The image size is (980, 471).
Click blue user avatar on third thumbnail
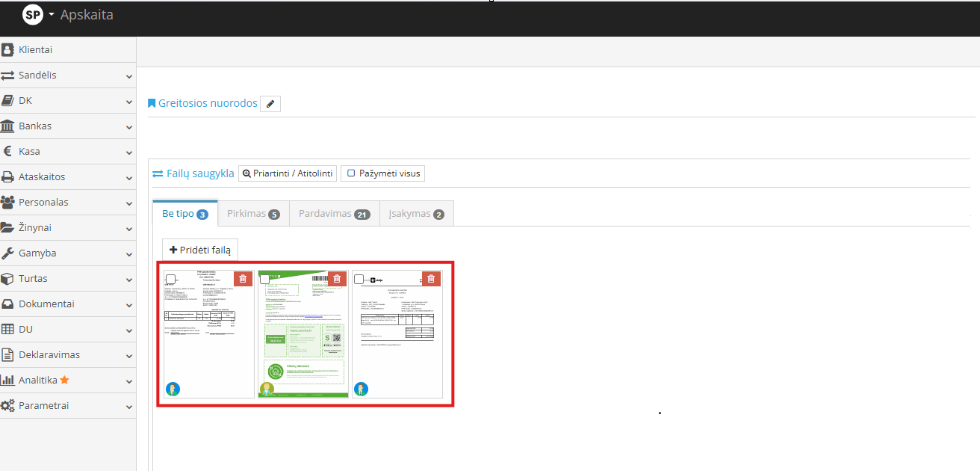pyautogui.click(x=361, y=389)
